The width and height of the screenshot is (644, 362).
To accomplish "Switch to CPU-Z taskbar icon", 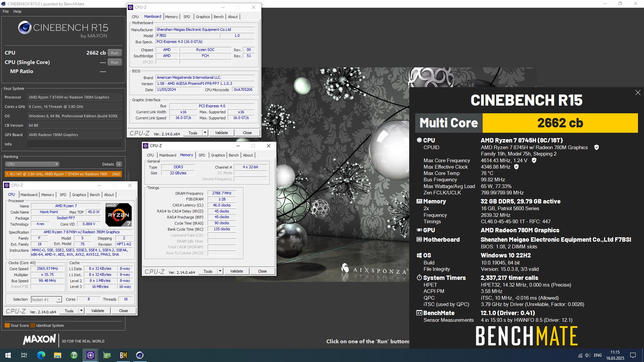I will pos(90,355).
